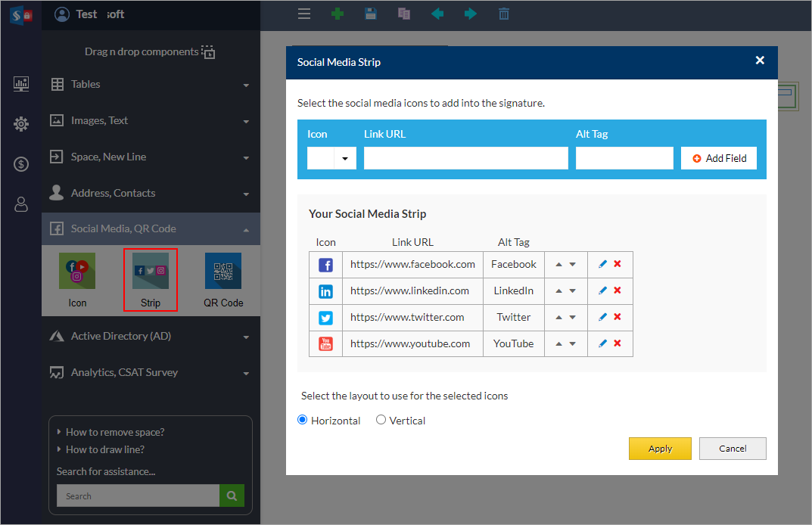The height and width of the screenshot is (525, 812).
Task: Expand the Address, Contacts section
Action: tap(151, 193)
